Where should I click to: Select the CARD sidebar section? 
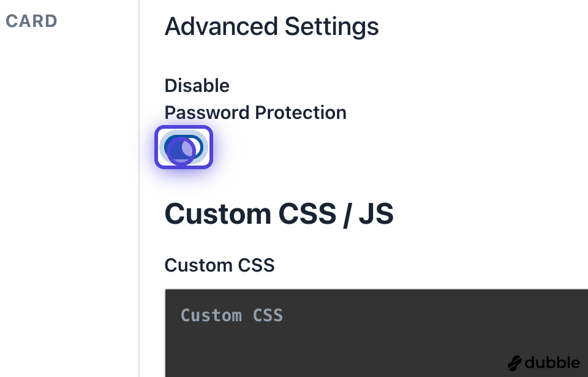pyautogui.click(x=31, y=21)
